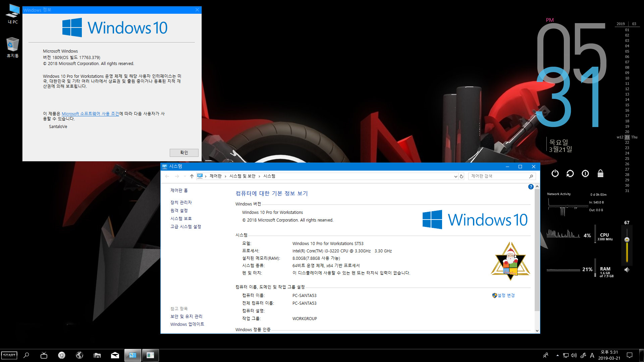Select 시스템 및 보안 breadcrumb
The image size is (644, 362).
(x=242, y=176)
